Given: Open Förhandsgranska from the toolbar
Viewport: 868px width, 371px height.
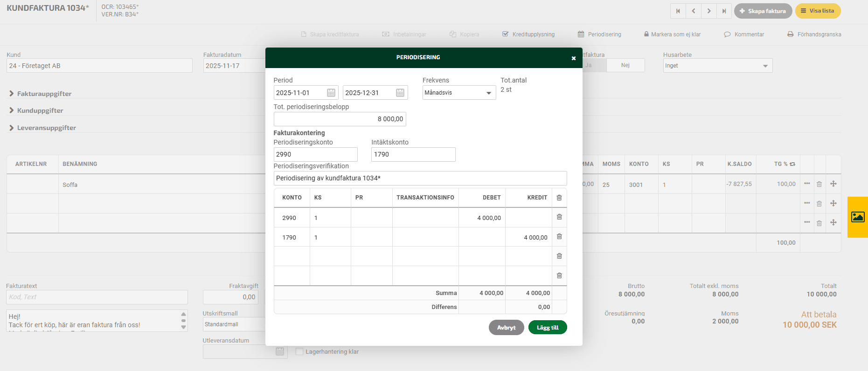Looking at the screenshot, I should [814, 34].
